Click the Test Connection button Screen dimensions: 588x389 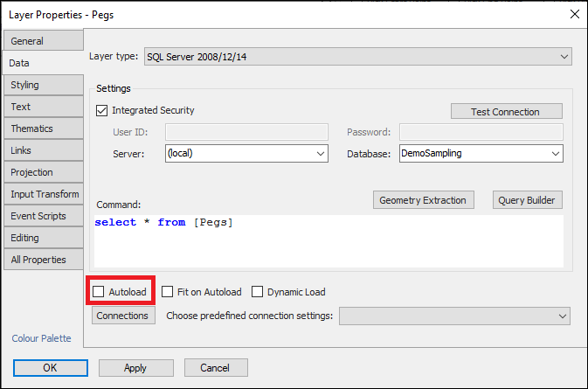coord(506,111)
